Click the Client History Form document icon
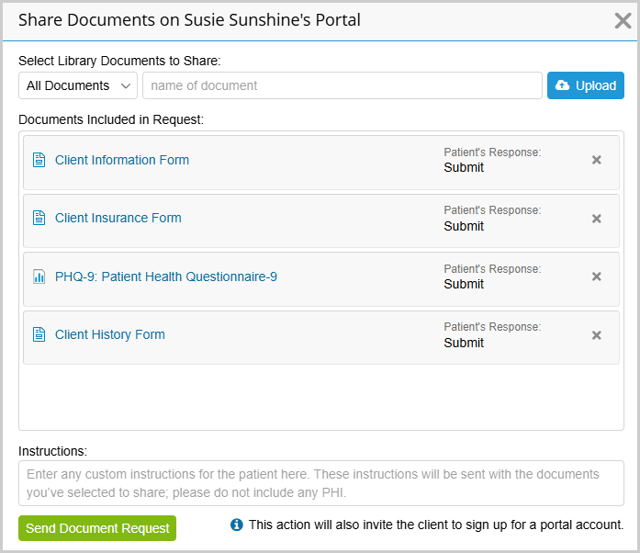The height and width of the screenshot is (553, 640). point(39,335)
